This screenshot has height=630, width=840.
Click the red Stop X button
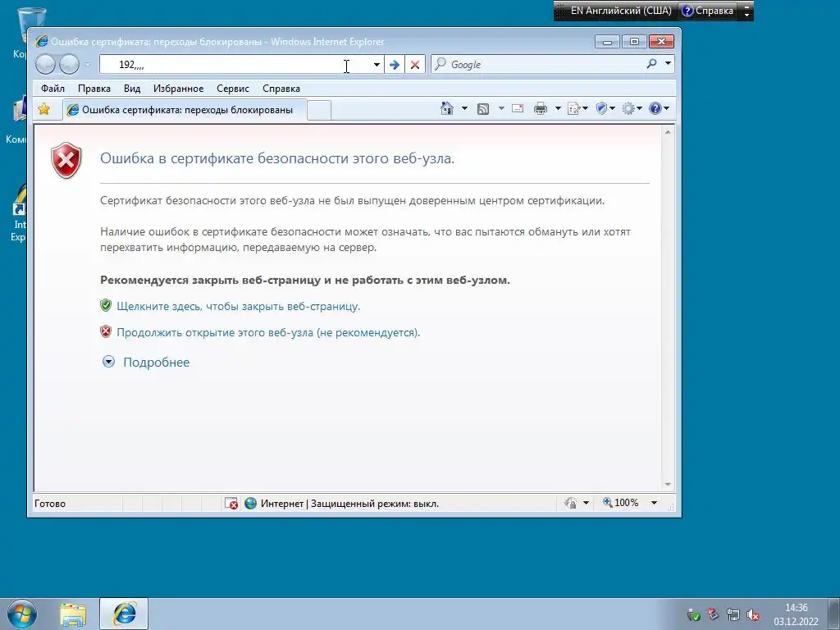point(414,65)
